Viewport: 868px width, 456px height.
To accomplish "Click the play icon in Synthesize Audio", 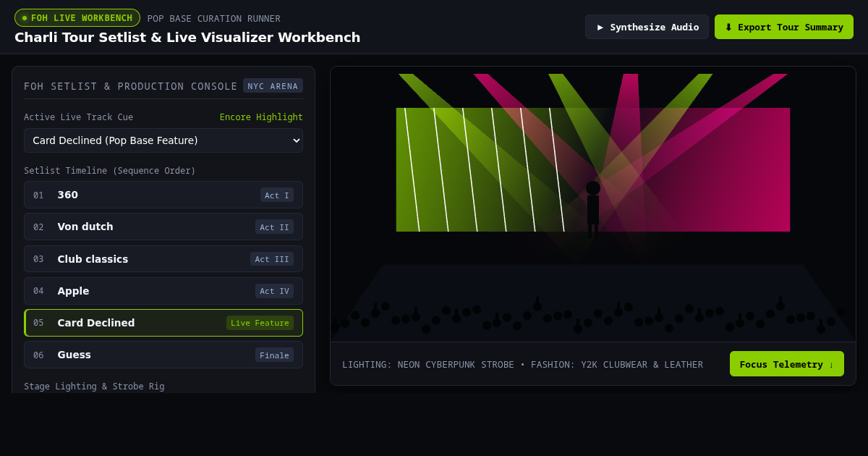I will point(600,27).
